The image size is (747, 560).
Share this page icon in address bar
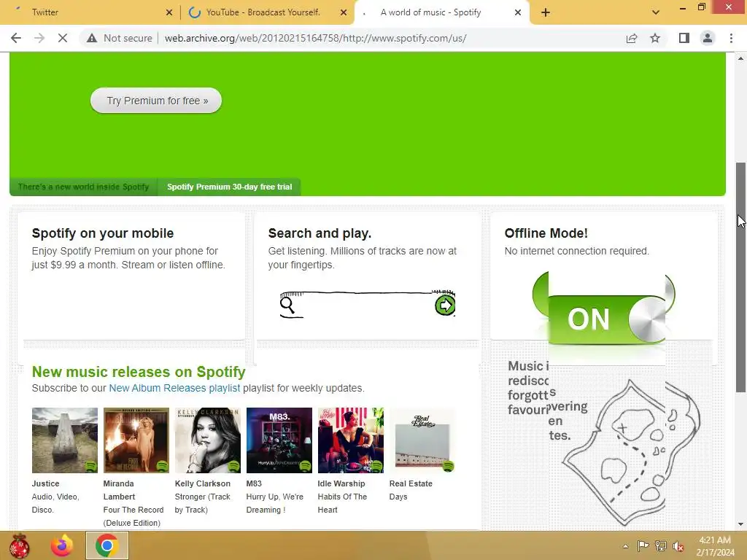pyautogui.click(x=632, y=38)
